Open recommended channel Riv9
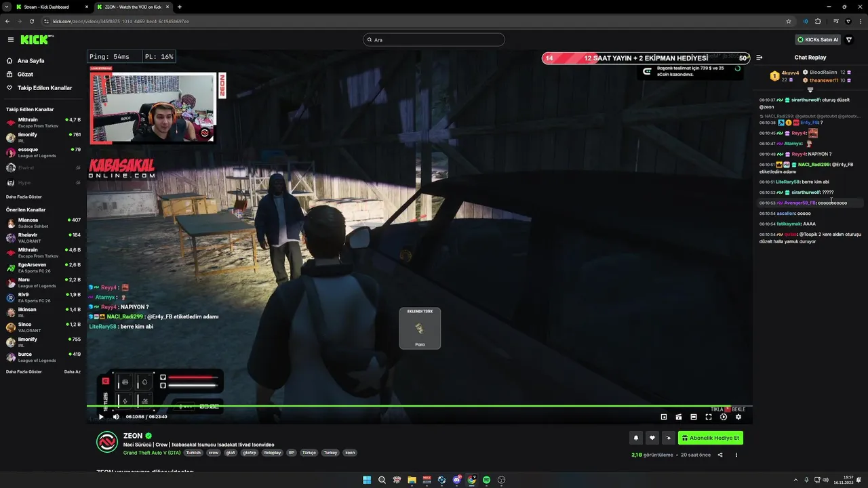The height and width of the screenshot is (488, 868). [43, 298]
